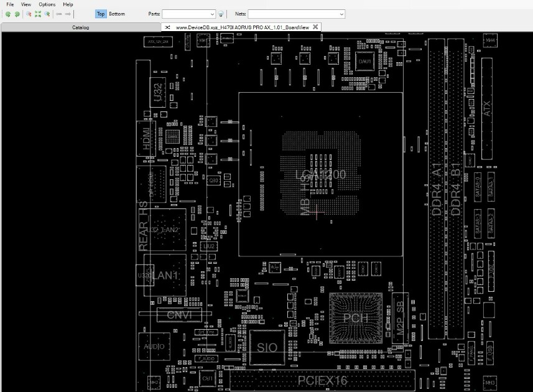Select the H470I AORUS PRO AX BoardView tab

242,27
